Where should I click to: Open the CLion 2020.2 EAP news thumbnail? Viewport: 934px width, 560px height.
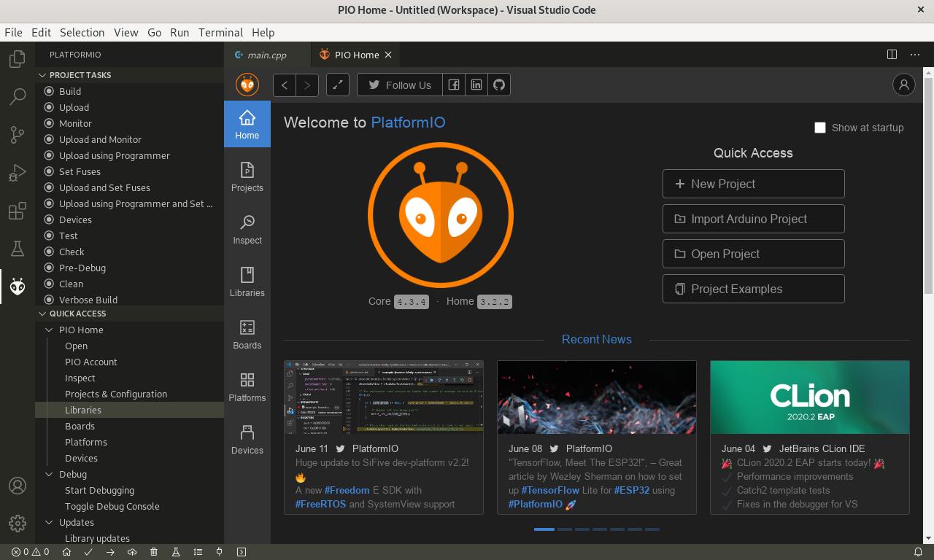click(810, 397)
